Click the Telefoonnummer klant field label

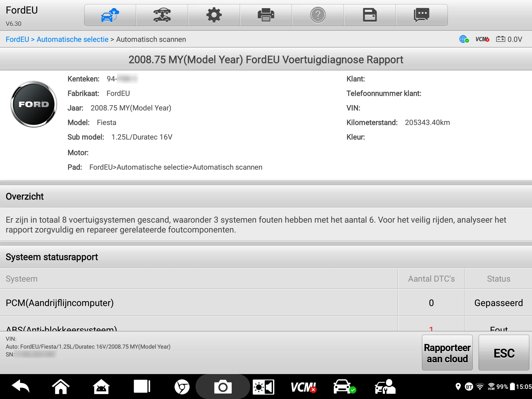[x=384, y=93]
